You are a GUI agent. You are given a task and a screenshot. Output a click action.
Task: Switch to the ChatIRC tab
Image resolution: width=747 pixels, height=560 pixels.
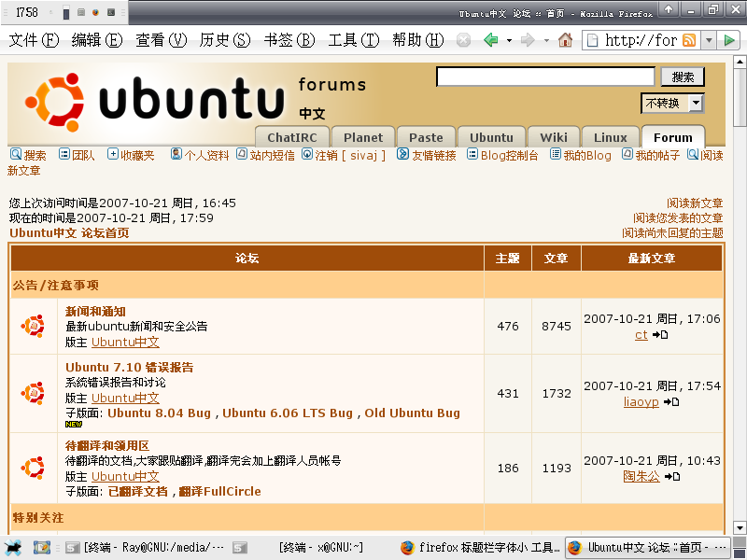click(x=292, y=137)
